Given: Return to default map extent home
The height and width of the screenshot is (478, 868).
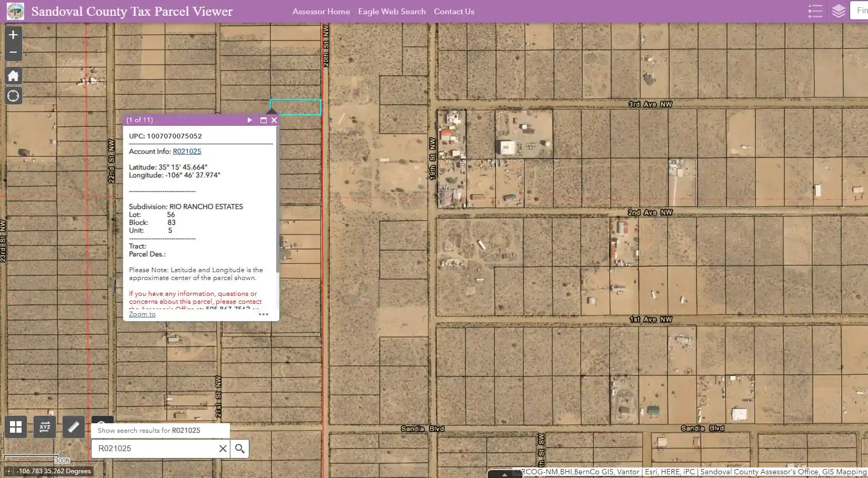Looking at the screenshot, I should (x=13, y=76).
